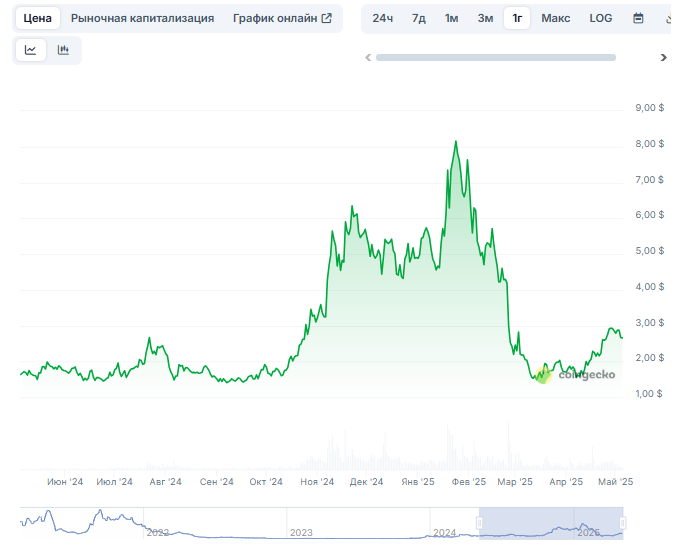Choose the 3м time range
Viewport: 685px width, 548px height.
485,18
